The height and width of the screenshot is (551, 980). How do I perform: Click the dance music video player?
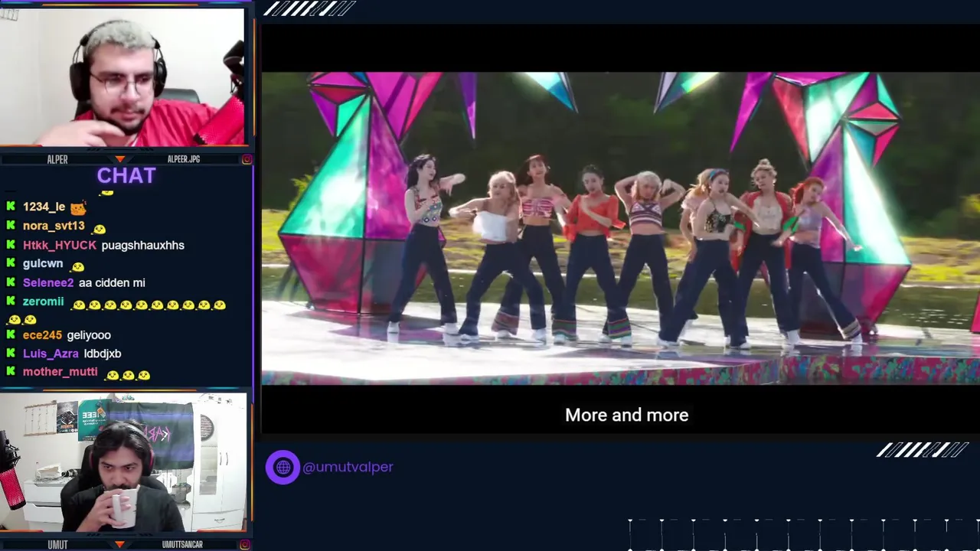tap(621, 228)
